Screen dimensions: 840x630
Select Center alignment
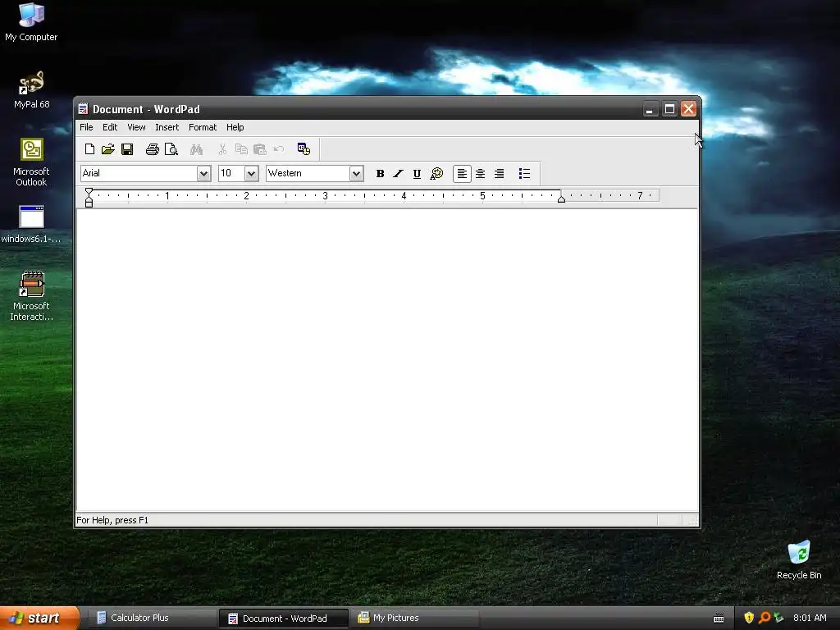(481, 174)
